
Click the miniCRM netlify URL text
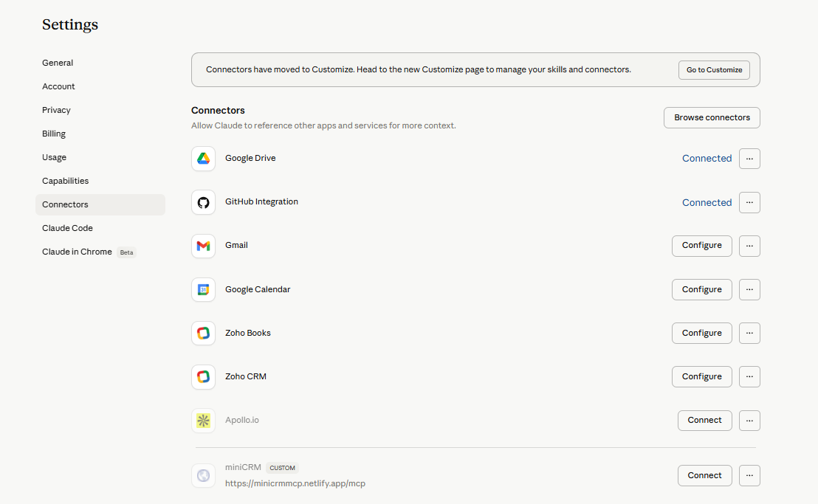coord(295,482)
